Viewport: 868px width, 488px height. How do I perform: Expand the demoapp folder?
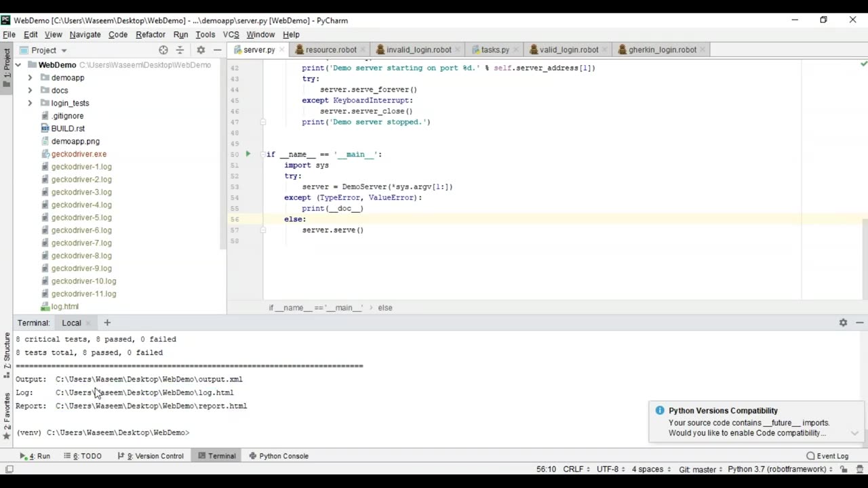[30, 78]
